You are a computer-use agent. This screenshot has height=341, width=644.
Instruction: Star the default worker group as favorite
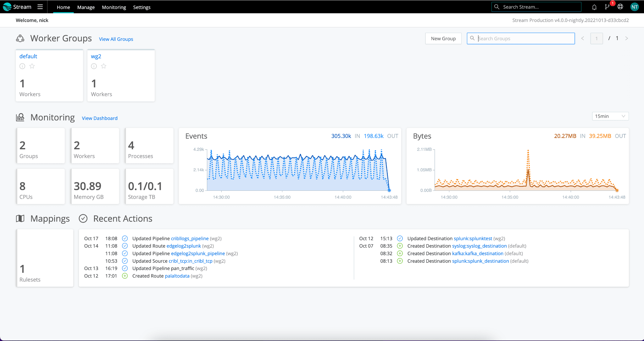point(32,66)
